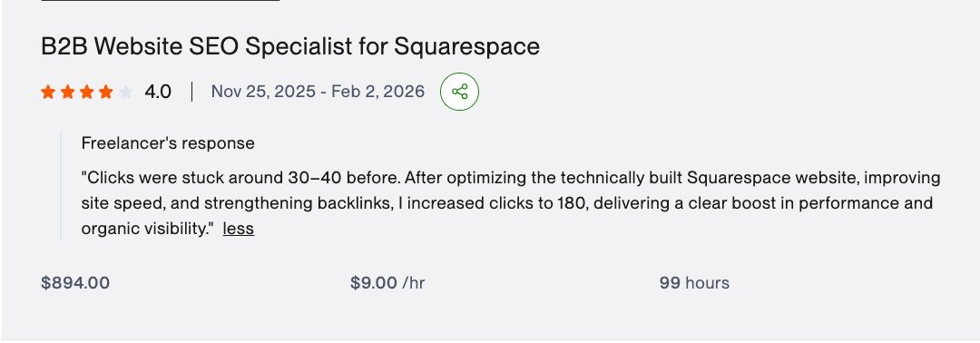Click the 4.0 rating score
The width and height of the screenshot is (980, 343).
pyautogui.click(x=158, y=92)
